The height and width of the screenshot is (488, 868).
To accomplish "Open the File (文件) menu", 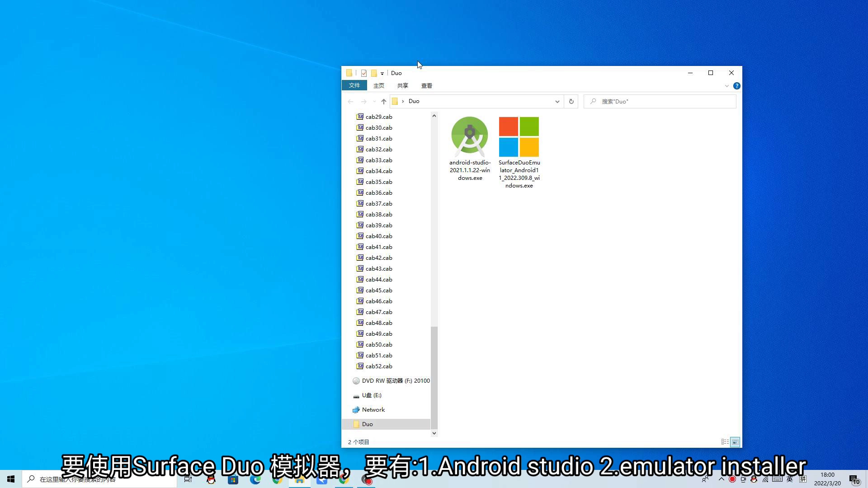I will (x=354, y=85).
